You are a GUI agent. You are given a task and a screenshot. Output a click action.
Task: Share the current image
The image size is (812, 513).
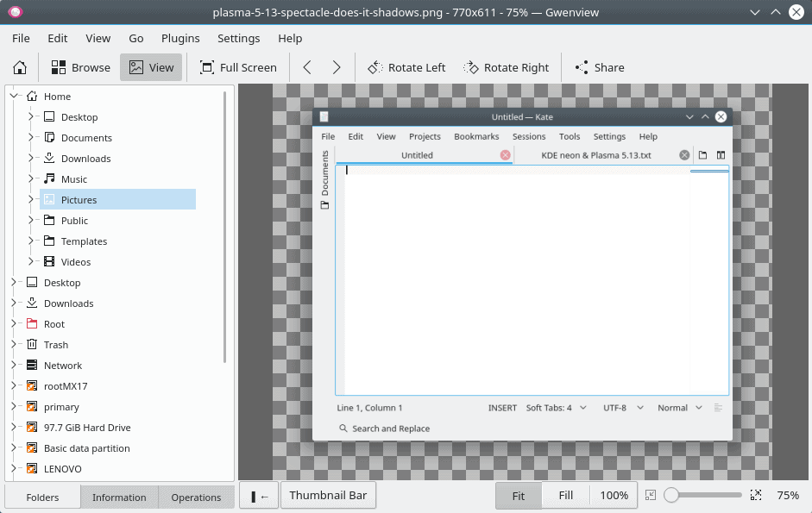pyautogui.click(x=600, y=67)
